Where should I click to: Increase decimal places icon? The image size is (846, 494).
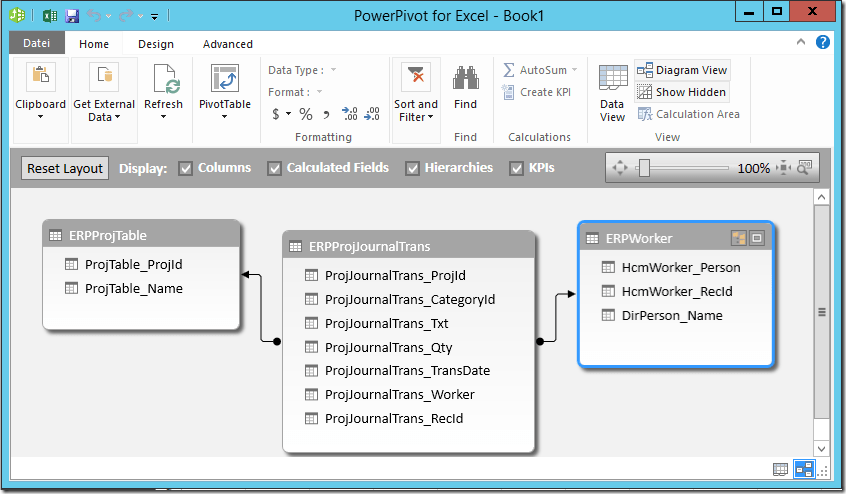coord(349,114)
